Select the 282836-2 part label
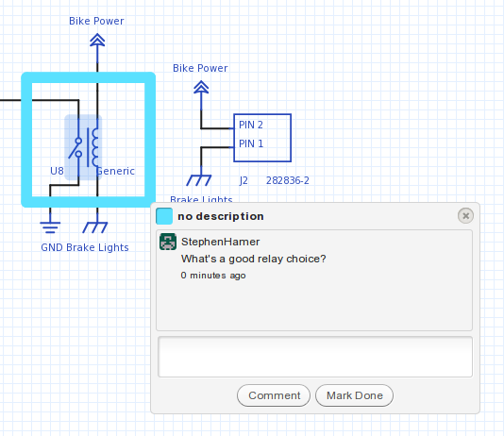504x436 pixels. pyautogui.click(x=288, y=180)
